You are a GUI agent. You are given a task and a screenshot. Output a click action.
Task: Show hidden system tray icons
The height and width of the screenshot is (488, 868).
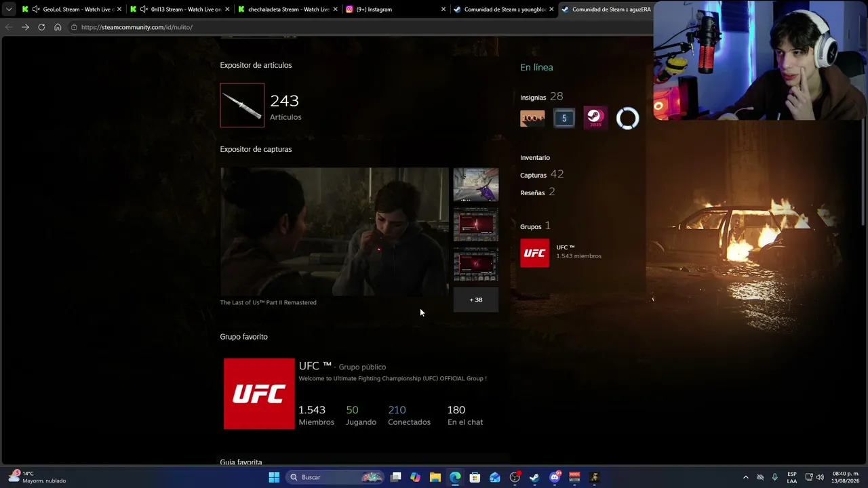point(746,477)
